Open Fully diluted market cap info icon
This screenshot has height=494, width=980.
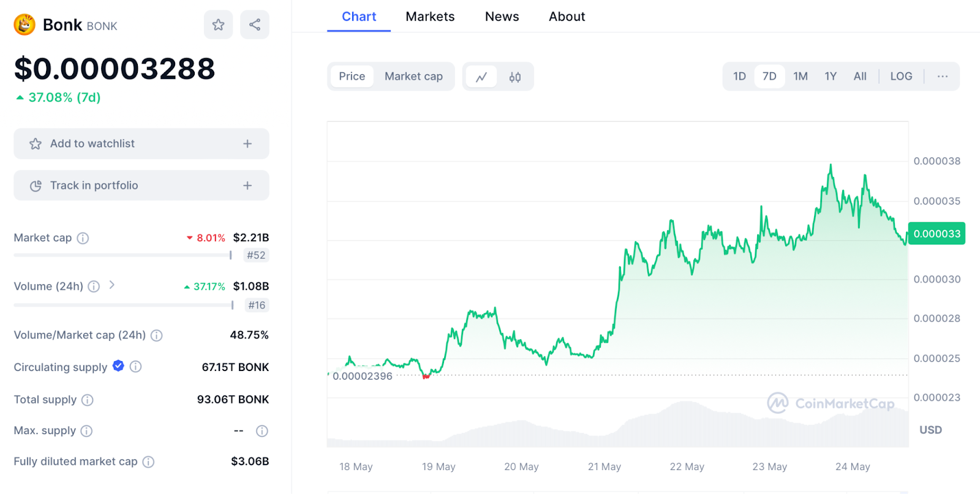tap(148, 462)
